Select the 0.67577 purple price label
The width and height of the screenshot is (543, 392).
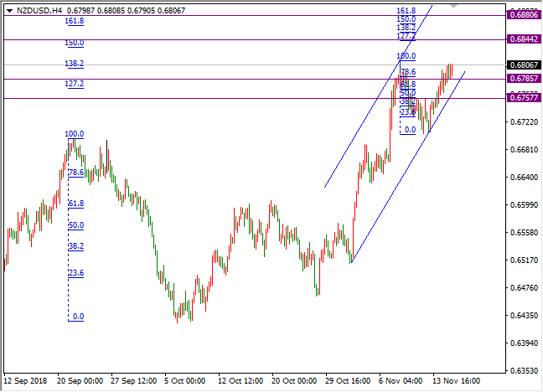pos(524,98)
